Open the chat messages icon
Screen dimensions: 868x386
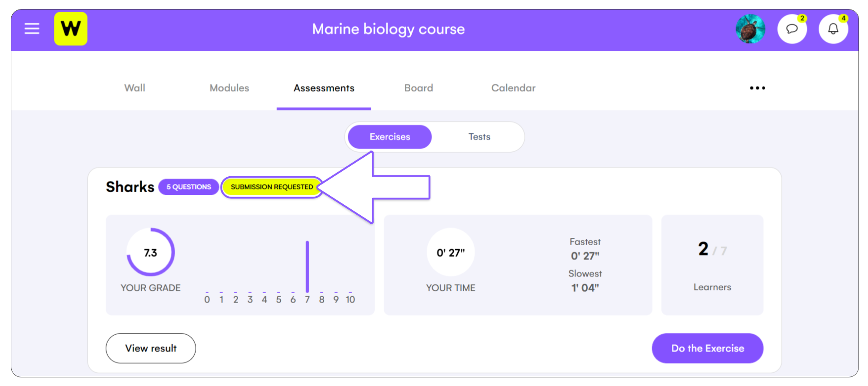pos(792,29)
